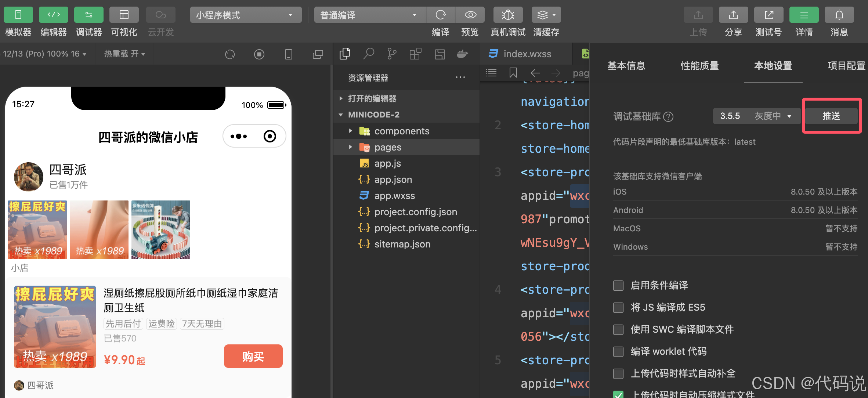Enable the 启用条件编译 checkbox
This screenshot has height=398, width=868.
[x=618, y=286]
